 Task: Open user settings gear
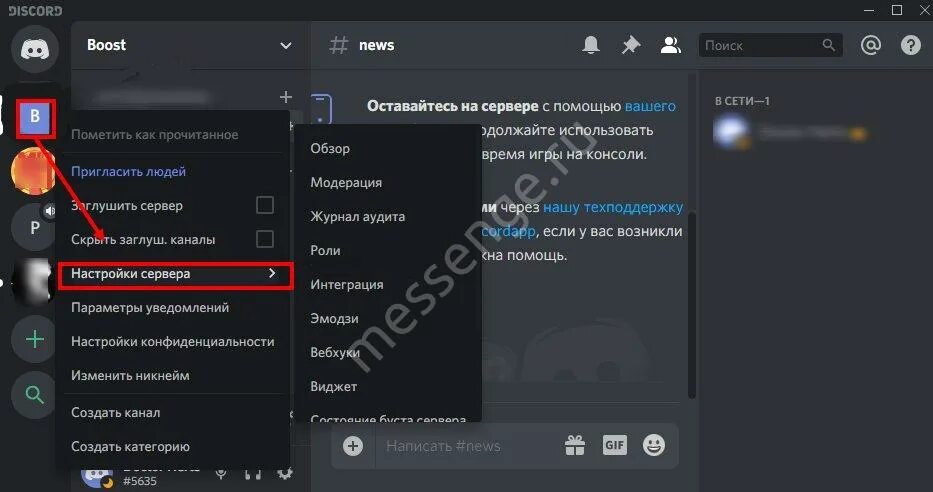pyautogui.click(x=285, y=474)
